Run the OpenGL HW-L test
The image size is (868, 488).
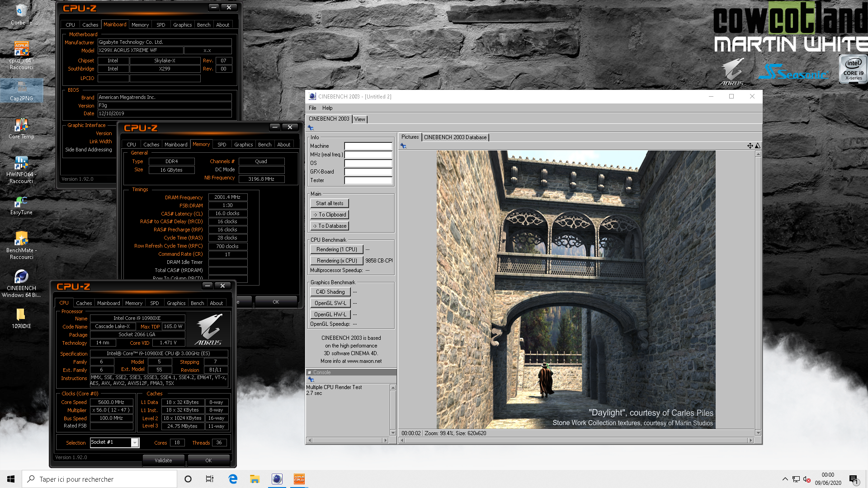(x=330, y=314)
